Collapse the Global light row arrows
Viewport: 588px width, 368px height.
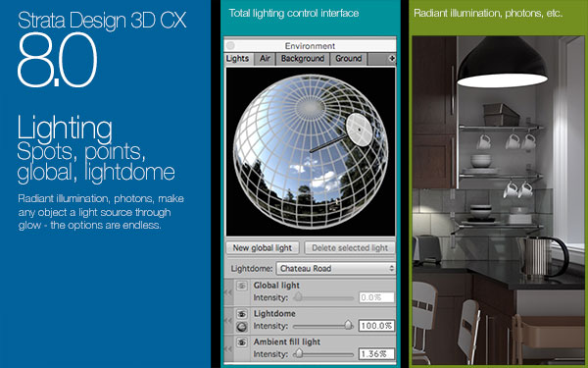[x=228, y=292]
